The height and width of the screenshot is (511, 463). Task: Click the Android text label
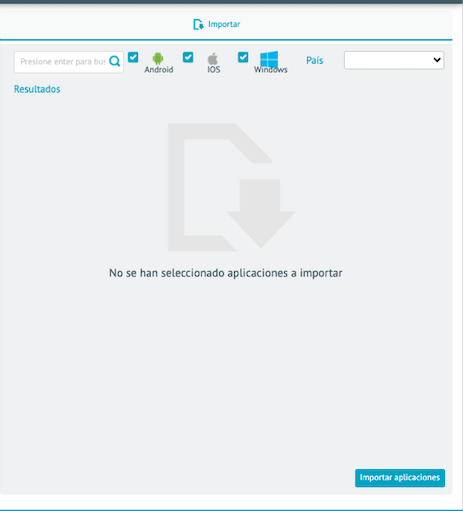coord(159,70)
